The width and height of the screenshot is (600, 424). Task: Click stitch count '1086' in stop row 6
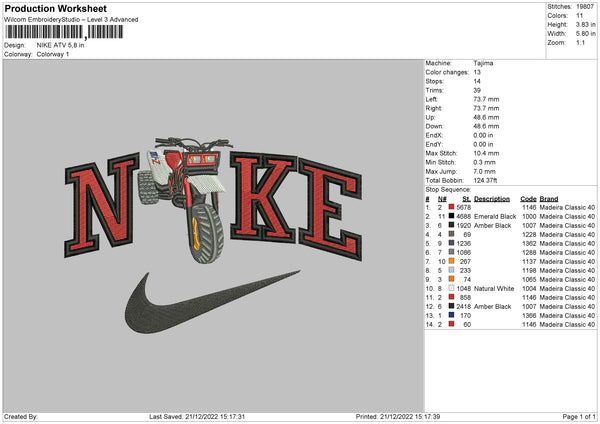(463, 253)
